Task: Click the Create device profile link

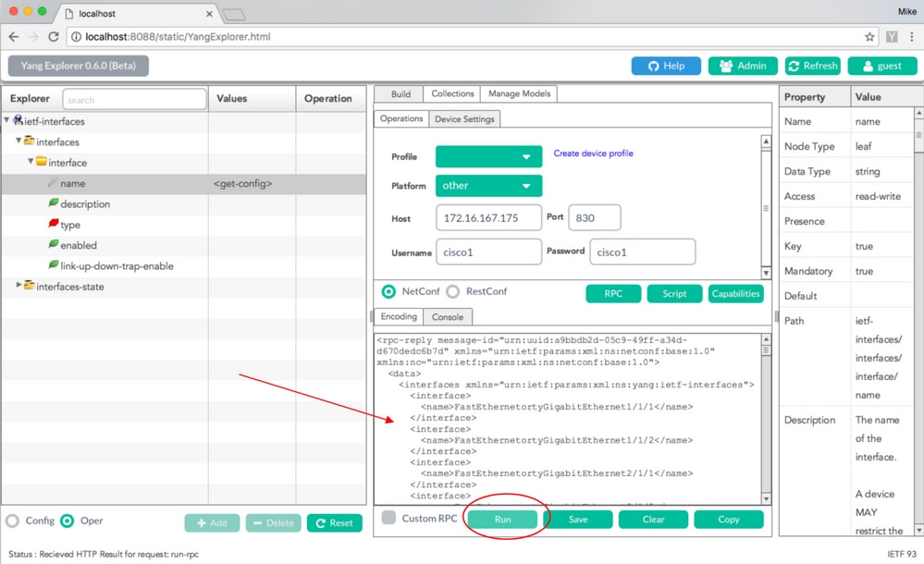Action: 594,153
